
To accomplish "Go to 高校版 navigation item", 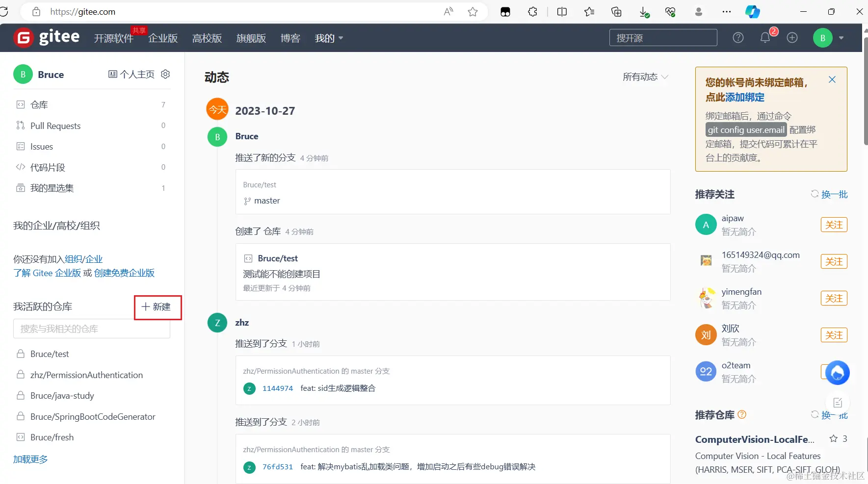I will [x=207, y=38].
